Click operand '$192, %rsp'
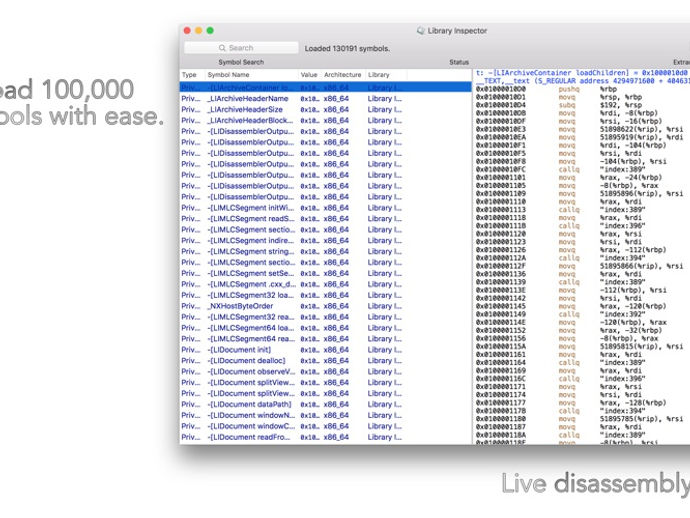 pyautogui.click(x=620, y=105)
